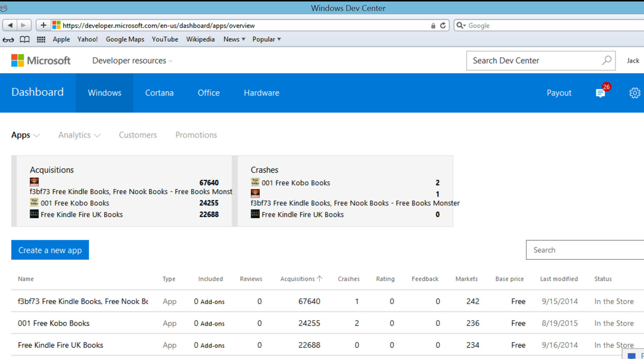The image size is (644, 359).
Task: Click the lock icon in address bar
Action: point(433,26)
